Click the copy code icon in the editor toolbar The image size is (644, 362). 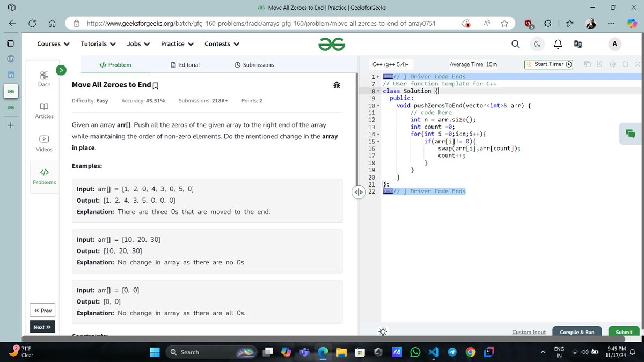(x=588, y=64)
